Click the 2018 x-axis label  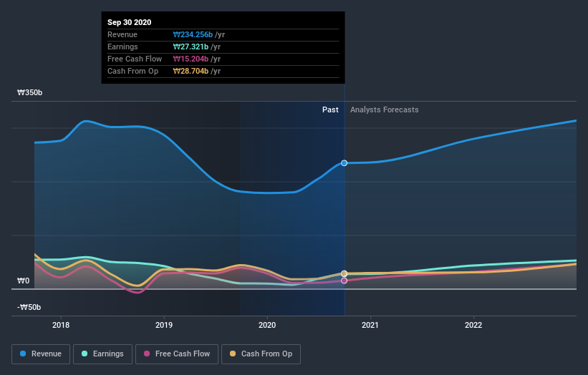tap(61, 325)
